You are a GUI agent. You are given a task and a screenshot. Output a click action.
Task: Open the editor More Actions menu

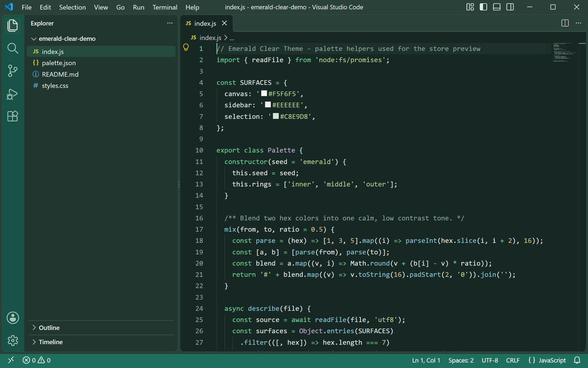(578, 23)
